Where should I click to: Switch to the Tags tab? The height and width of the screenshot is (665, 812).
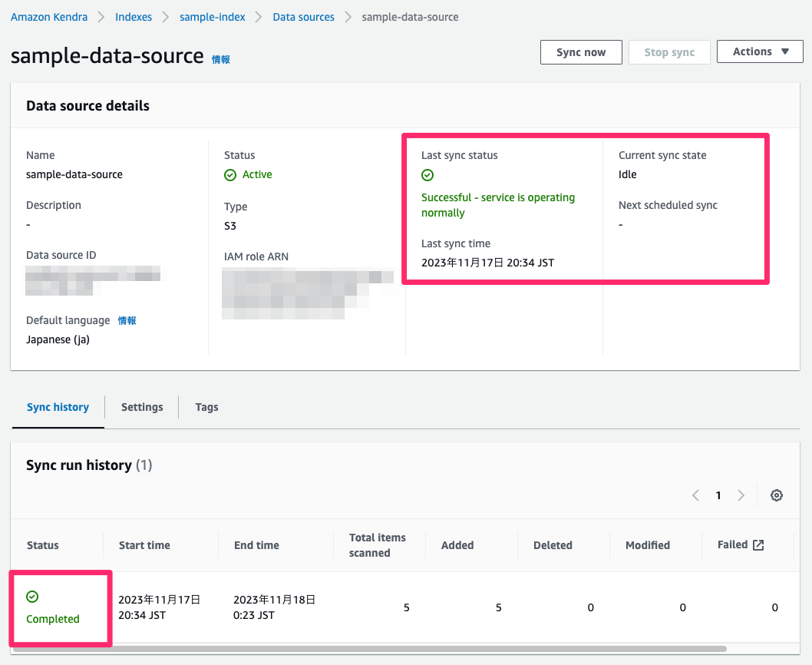(x=206, y=407)
